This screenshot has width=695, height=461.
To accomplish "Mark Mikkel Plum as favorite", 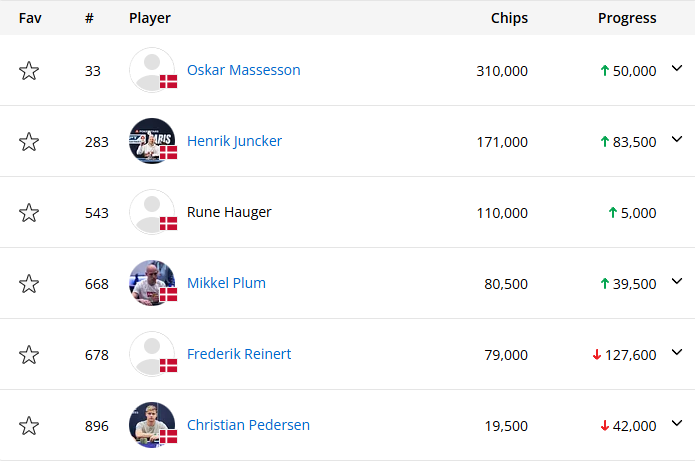I will pyautogui.click(x=29, y=284).
